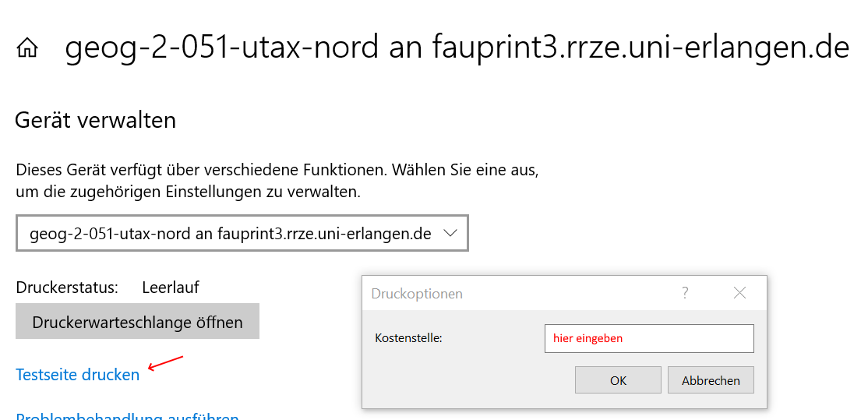
Task: Click the Testseite drucken link
Action: (x=77, y=375)
